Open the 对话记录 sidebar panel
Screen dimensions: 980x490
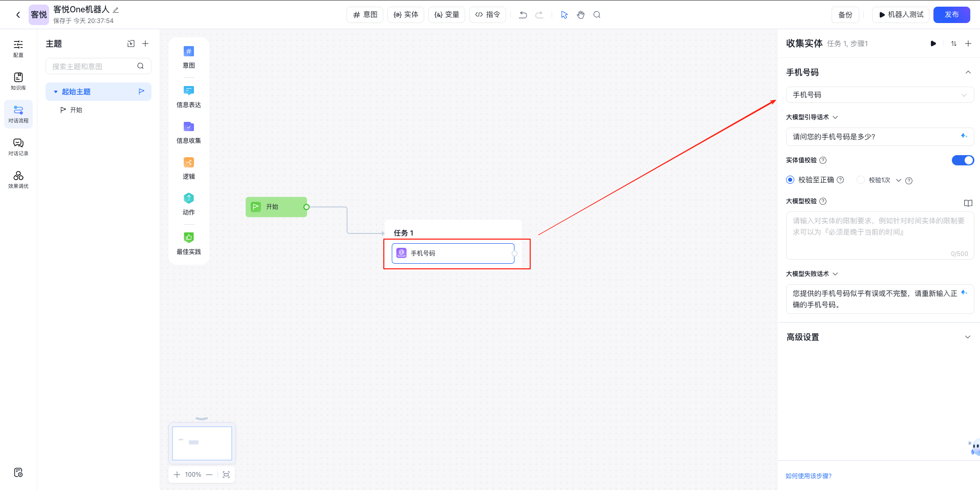[x=18, y=146]
